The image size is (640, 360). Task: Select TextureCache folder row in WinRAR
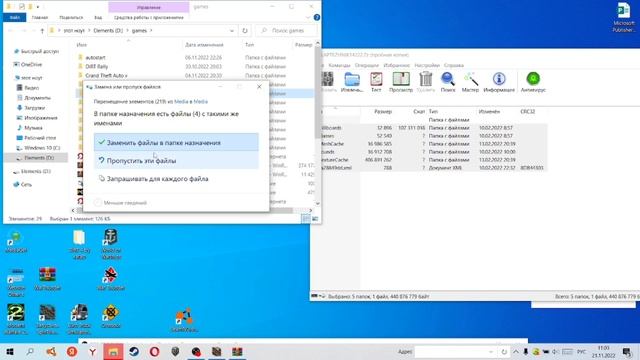click(x=433, y=160)
